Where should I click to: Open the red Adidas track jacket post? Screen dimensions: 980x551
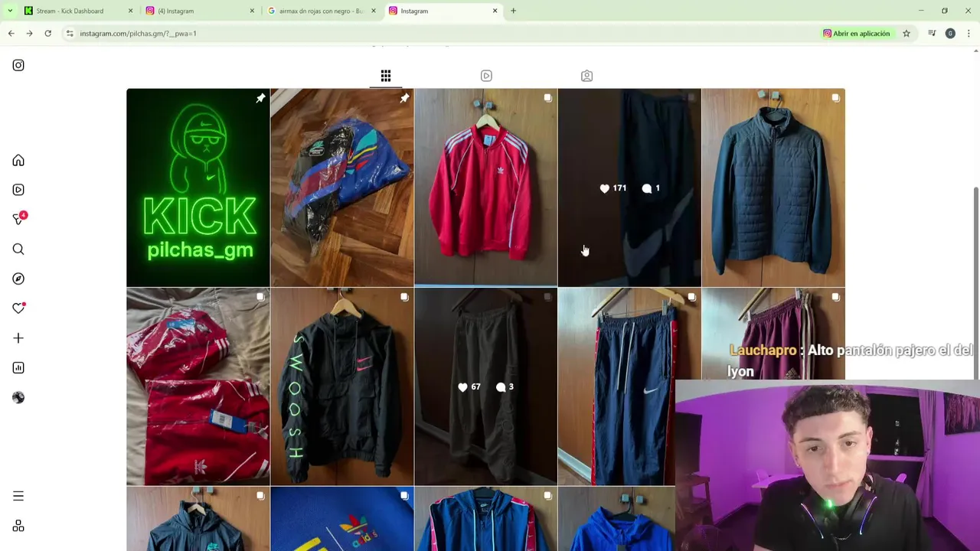(485, 187)
